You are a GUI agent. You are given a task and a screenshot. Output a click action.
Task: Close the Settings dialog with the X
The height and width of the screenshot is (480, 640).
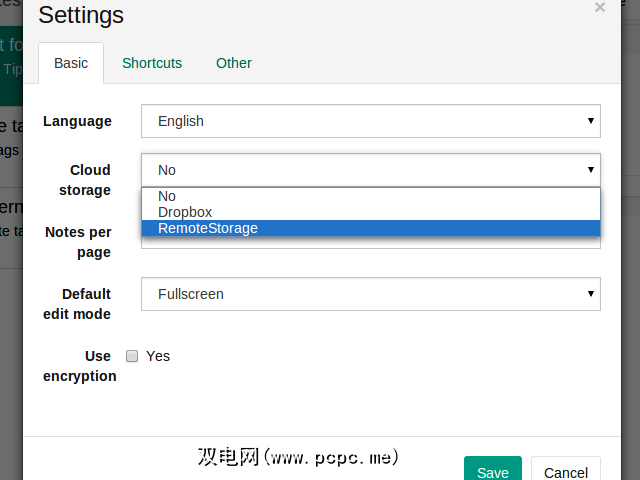pyautogui.click(x=600, y=8)
